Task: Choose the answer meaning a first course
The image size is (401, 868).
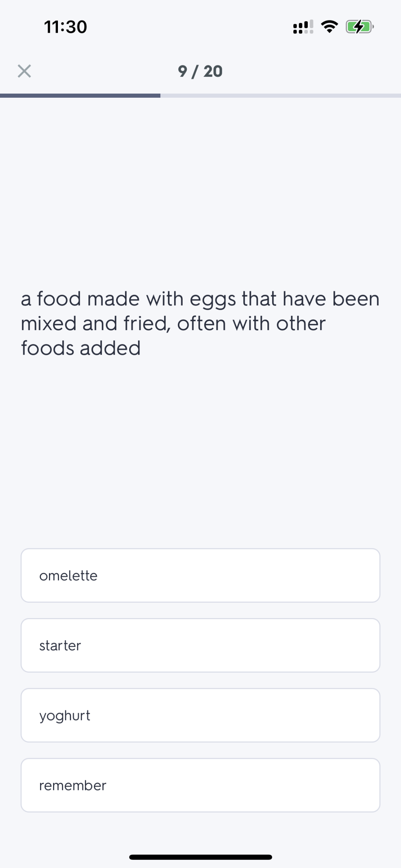Action: pyautogui.click(x=200, y=645)
